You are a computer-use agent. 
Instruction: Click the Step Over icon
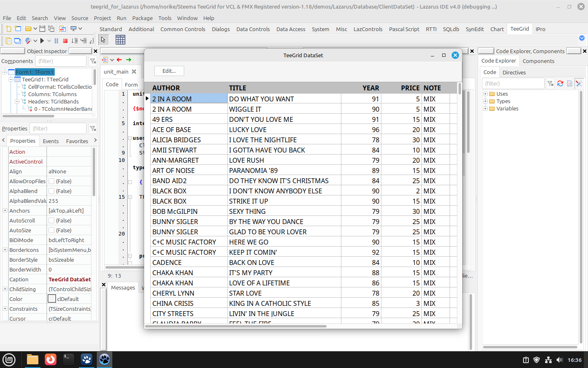[x=74, y=40]
